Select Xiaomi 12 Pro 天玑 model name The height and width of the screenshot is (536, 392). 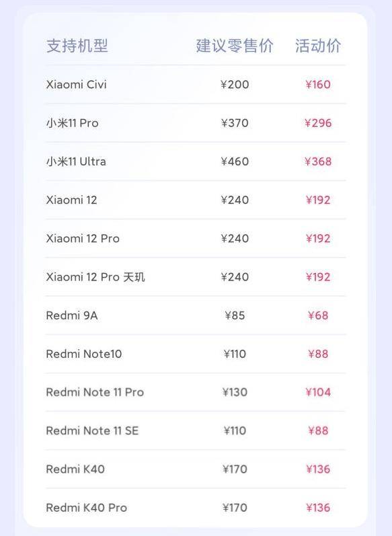coord(95,277)
